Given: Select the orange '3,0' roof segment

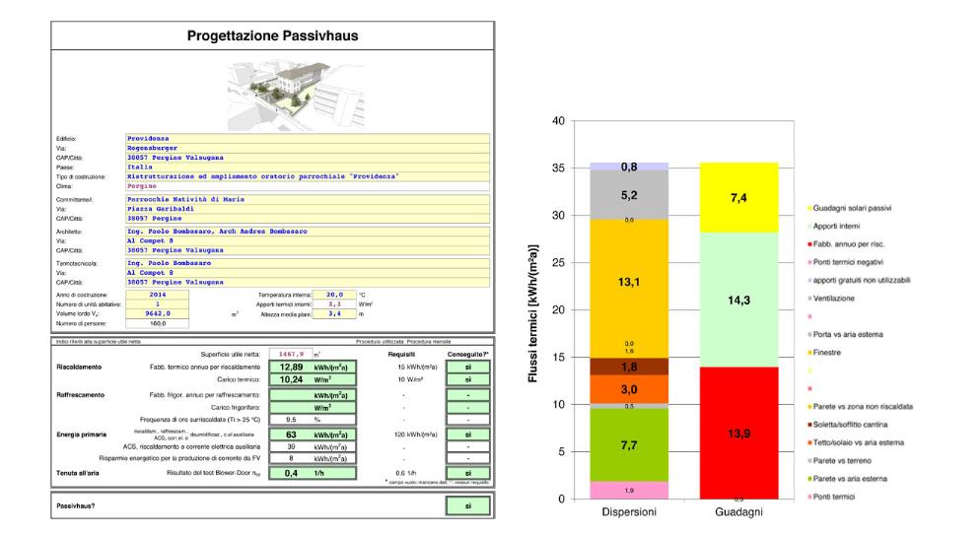Looking at the screenshot, I should [x=629, y=389].
